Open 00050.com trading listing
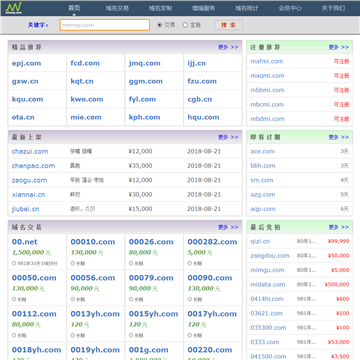360x360 pixels. [x=34, y=278]
